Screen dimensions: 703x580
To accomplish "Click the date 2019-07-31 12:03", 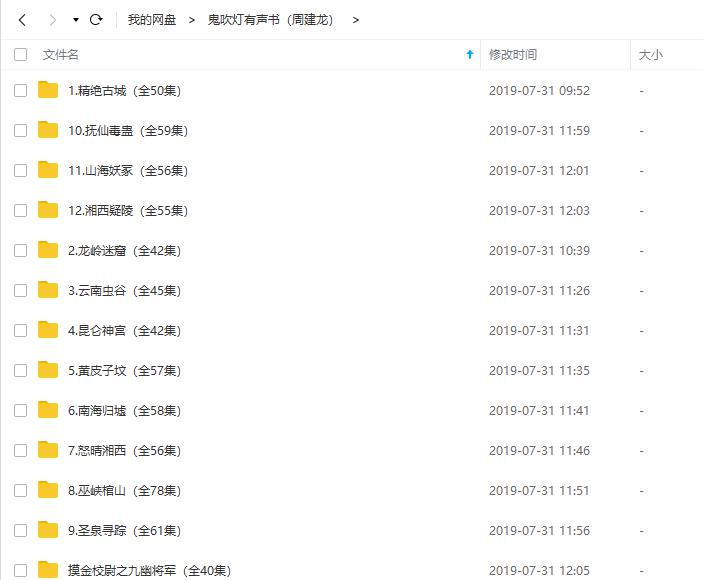I will coord(539,210).
